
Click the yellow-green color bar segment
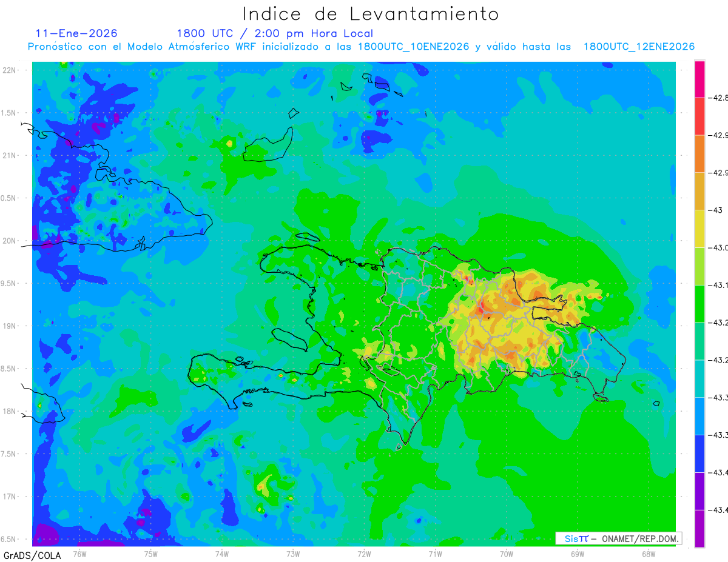tap(699, 266)
